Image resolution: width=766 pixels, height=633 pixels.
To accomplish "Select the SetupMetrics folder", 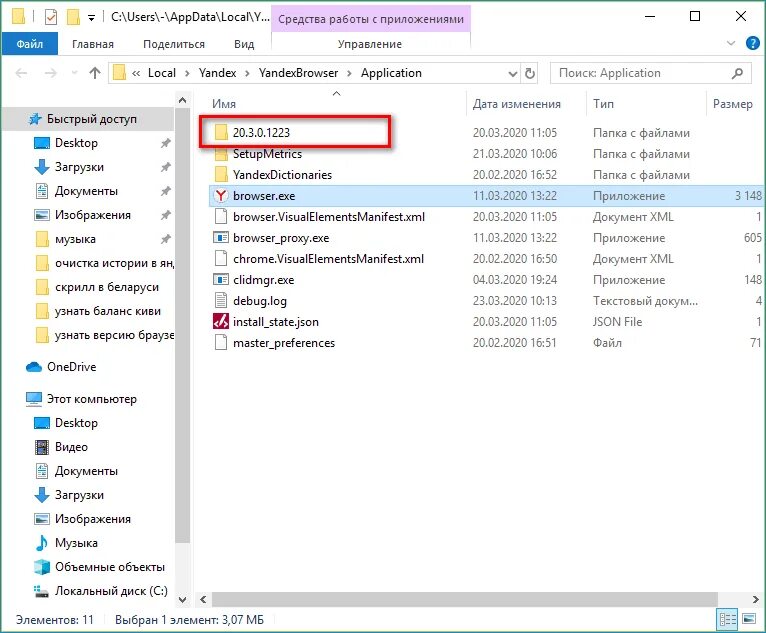I will [x=267, y=154].
